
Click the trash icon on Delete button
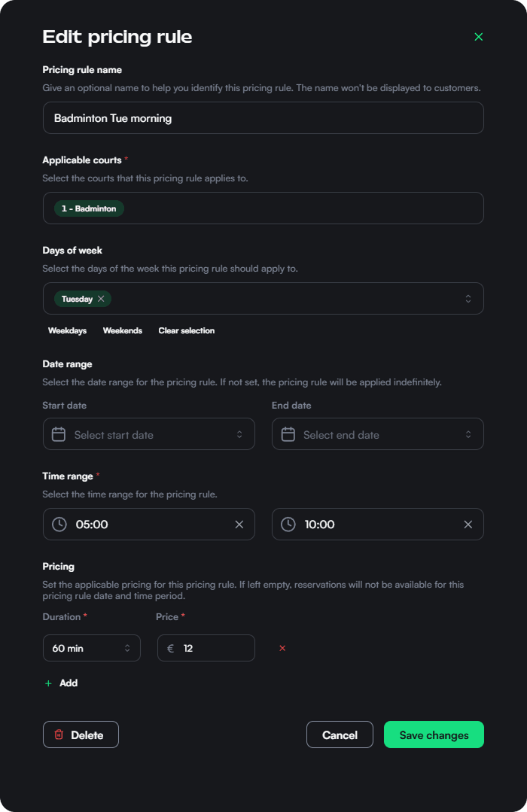[60, 734]
